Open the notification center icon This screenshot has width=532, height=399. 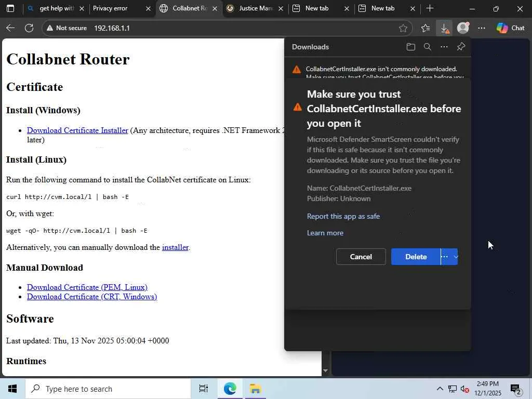point(516,389)
